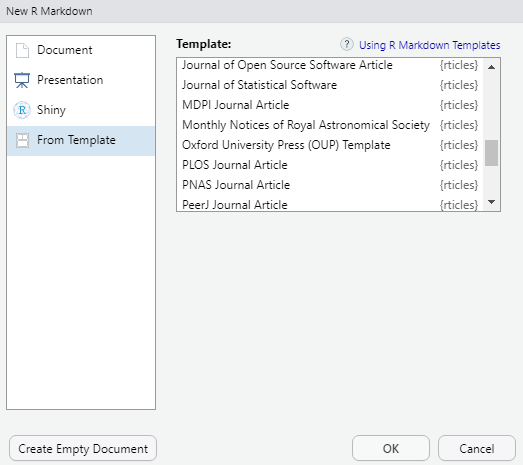Screen dimensions: 523x465
Task: Click the Presentation easel icon
Action: 22,80
